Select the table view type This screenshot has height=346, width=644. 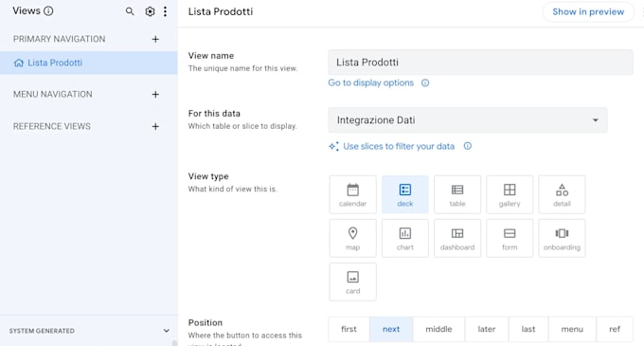click(457, 194)
